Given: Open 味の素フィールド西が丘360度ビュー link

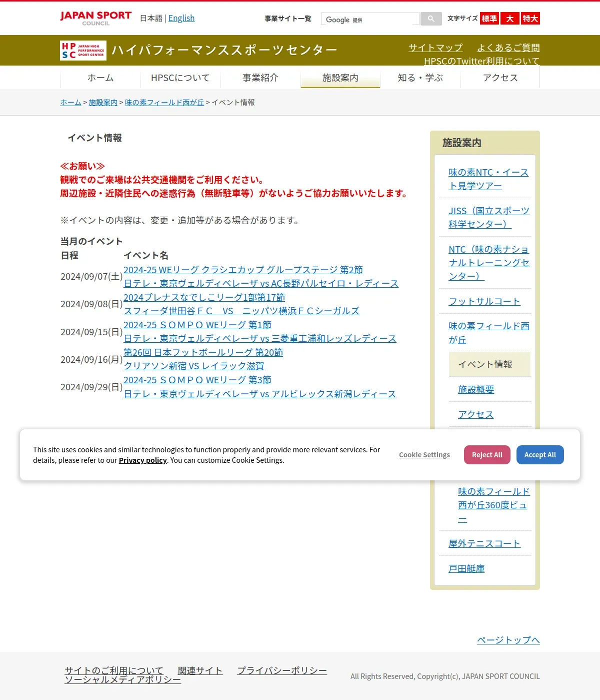Looking at the screenshot, I should 493,505.
